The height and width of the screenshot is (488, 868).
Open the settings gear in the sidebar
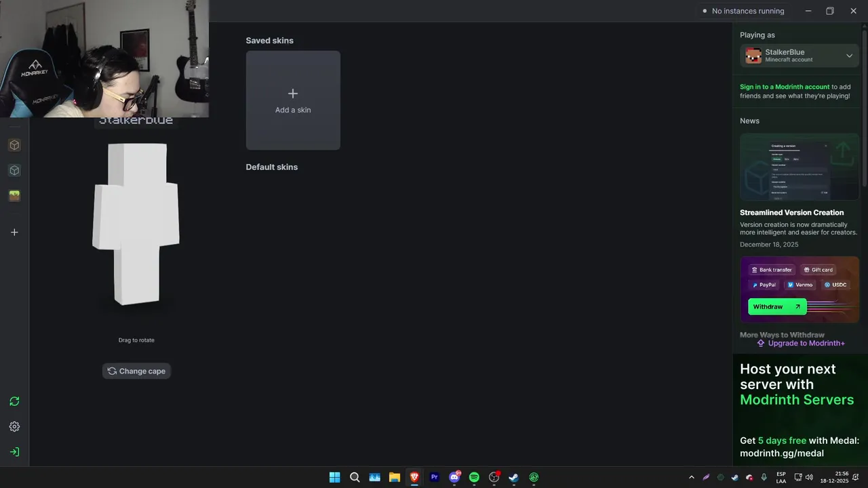[x=14, y=426]
